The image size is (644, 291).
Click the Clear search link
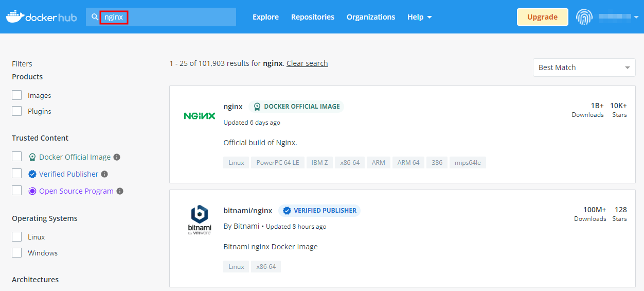click(x=307, y=63)
